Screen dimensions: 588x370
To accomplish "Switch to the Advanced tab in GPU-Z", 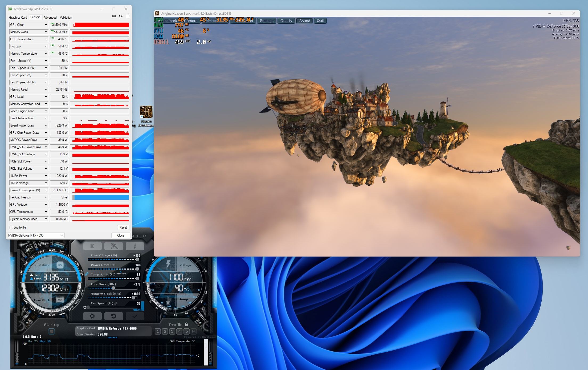I will (50, 18).
